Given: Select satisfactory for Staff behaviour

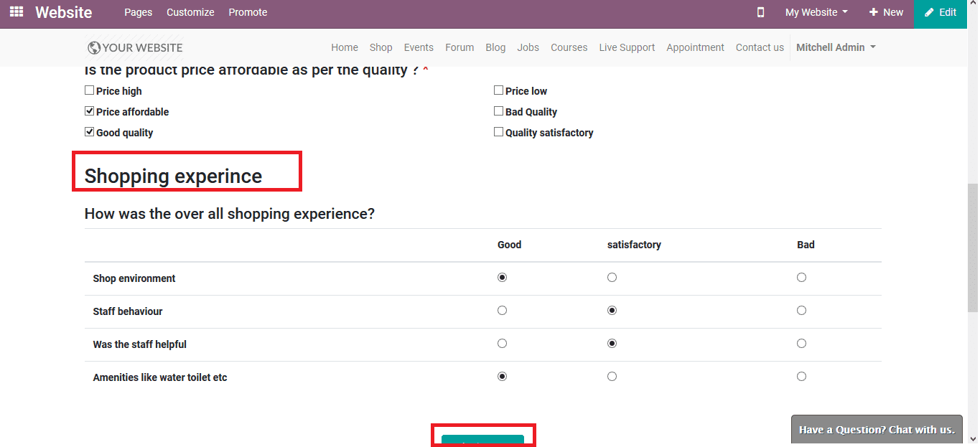Looking at the screenshot, I should [612, 311].
